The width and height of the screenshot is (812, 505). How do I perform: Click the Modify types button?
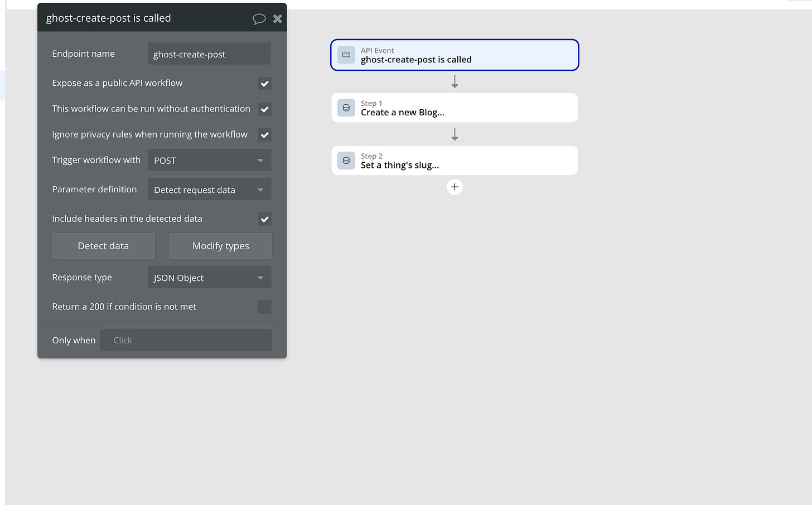(x=221, y=246)
